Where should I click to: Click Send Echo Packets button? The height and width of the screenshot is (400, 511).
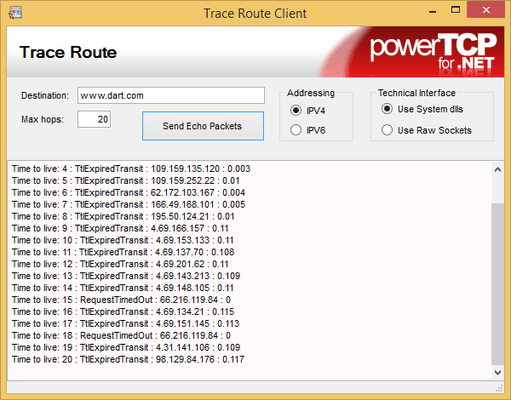[203, 126]
